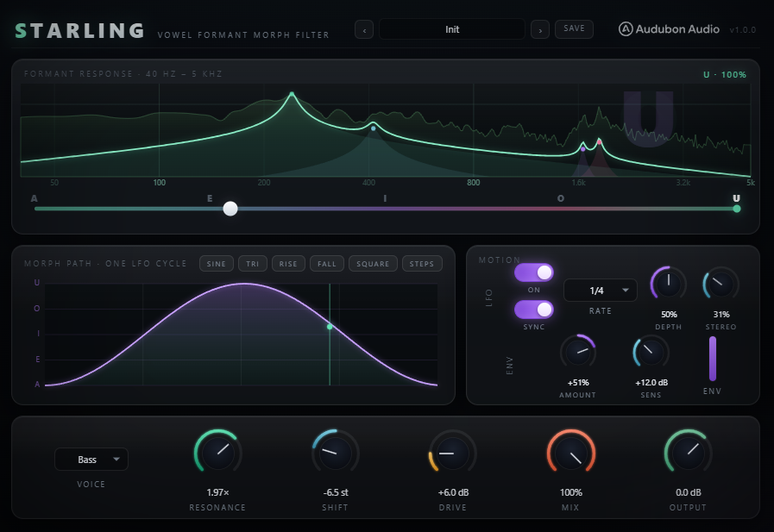Click the +6.0 dB drive value
This screenshot has height=532, width=774.
click(x=453, y=492)
